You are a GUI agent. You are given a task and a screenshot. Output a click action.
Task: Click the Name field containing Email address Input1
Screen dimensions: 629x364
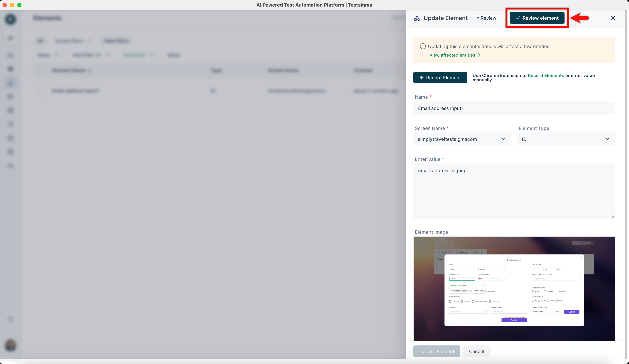point(514,108)
